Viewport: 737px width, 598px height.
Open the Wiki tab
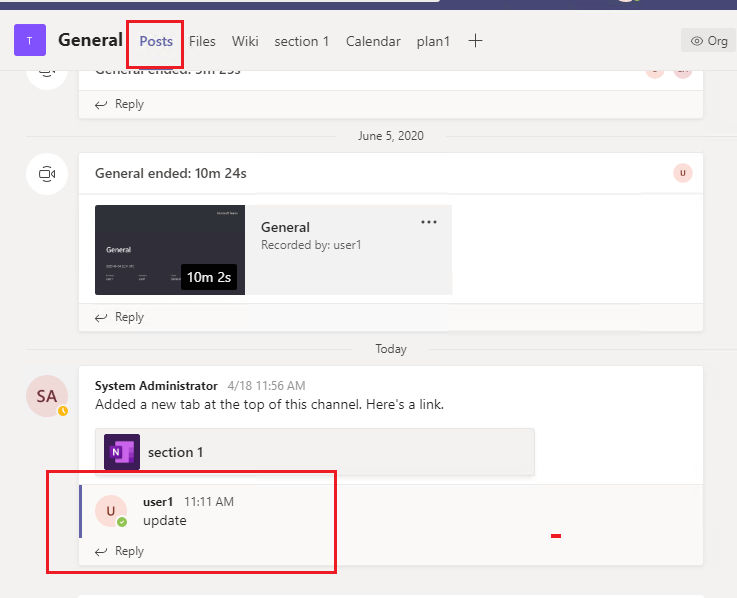pyautogui.click(x=245, y=41)
